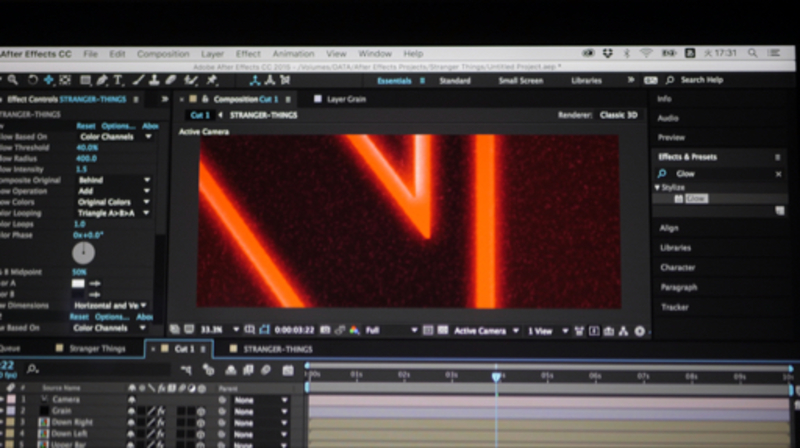Open the Glow Based On Color Channels dropdown

pos(115,137)
